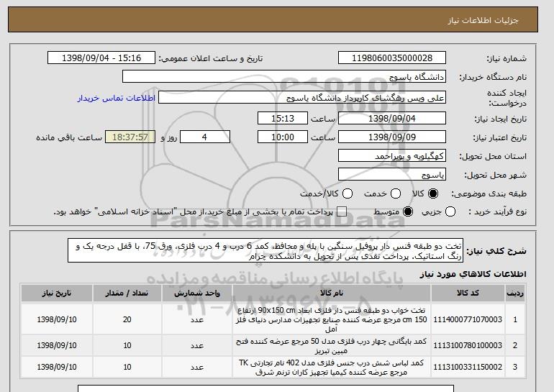Choose the متوسط purchase process radio
The height and width of the screenshot is (392, 554).
408,212
